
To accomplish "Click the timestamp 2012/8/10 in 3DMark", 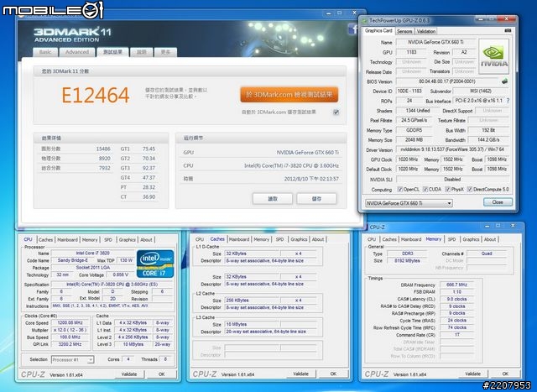I will pyautogui.click(x=311, y=179).
